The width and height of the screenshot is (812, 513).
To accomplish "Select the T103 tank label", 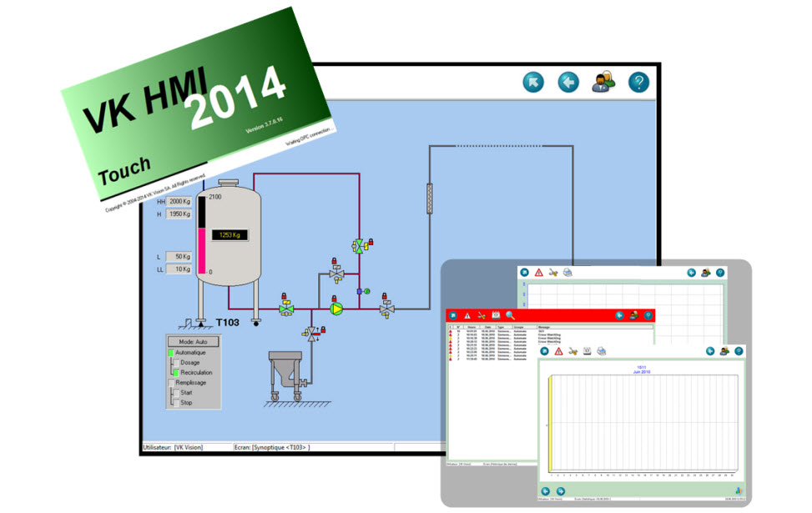I will tap(227, 323).
